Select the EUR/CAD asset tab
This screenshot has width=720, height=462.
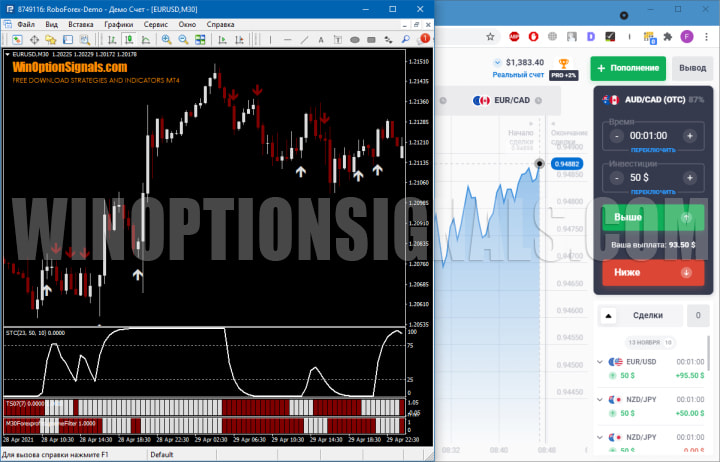point(505,100)
